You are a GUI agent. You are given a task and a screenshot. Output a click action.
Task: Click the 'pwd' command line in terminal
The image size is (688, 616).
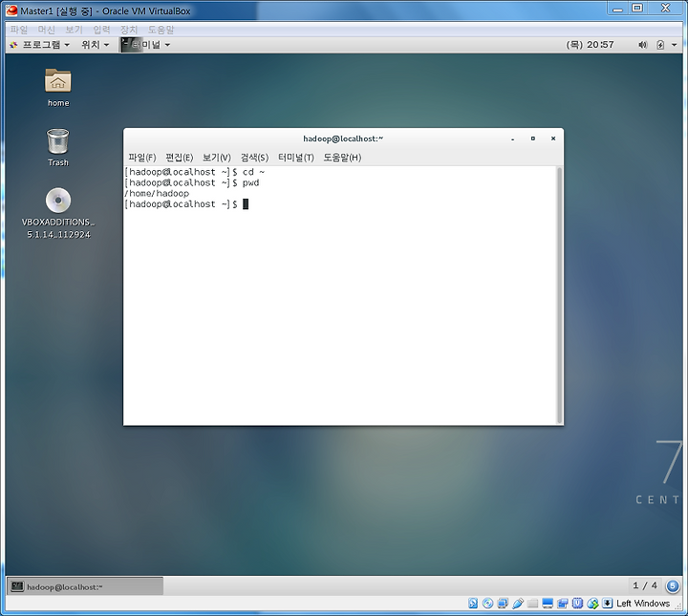[x=192, y=182]
